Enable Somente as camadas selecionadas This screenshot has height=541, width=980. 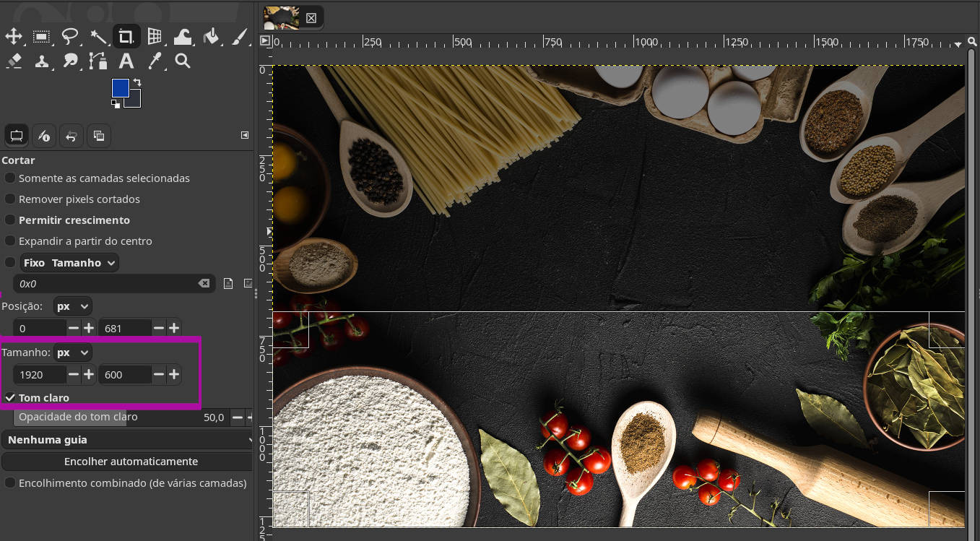coord(10,178)
